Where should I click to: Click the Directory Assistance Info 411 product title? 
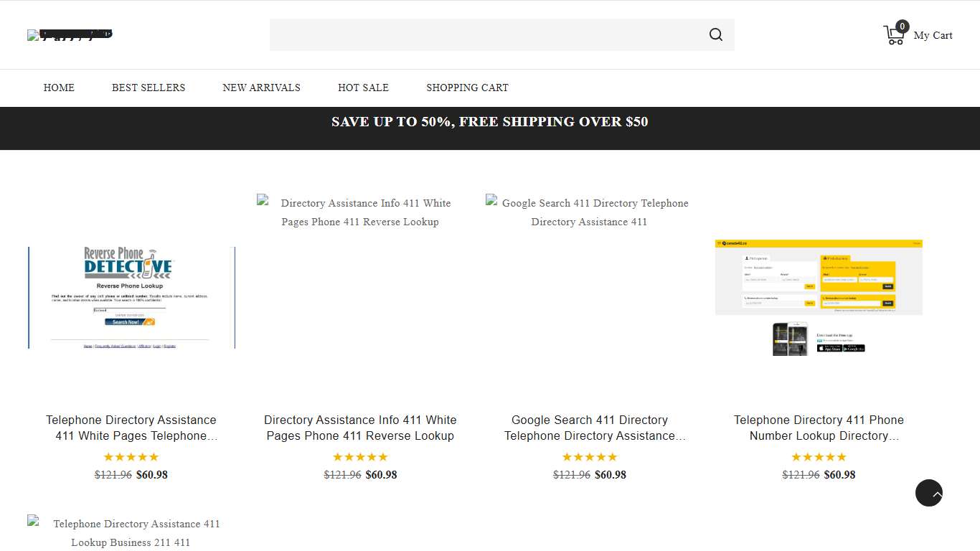(x=360, y=428)
